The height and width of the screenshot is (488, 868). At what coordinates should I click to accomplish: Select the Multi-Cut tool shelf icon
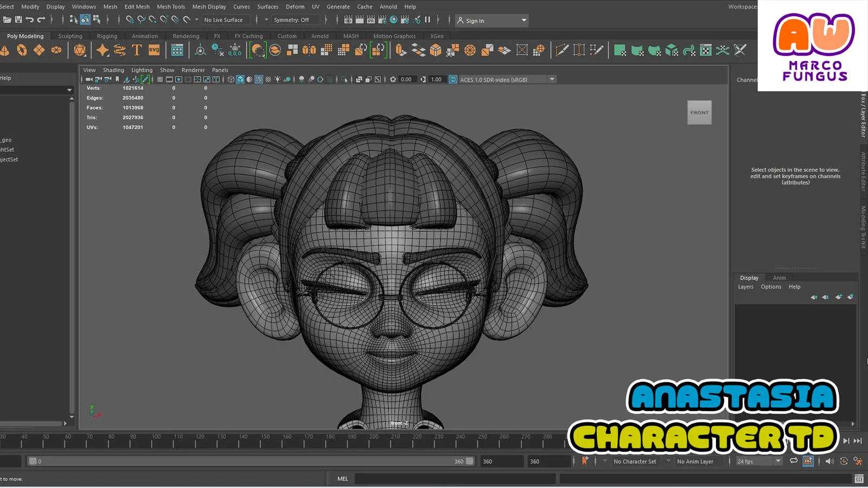click(562, 50)
